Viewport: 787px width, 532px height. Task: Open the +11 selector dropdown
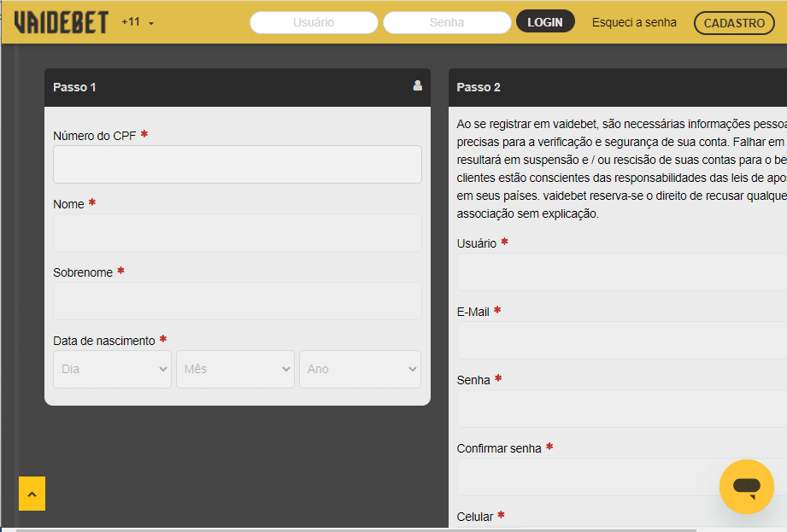[x=137, y=22]
